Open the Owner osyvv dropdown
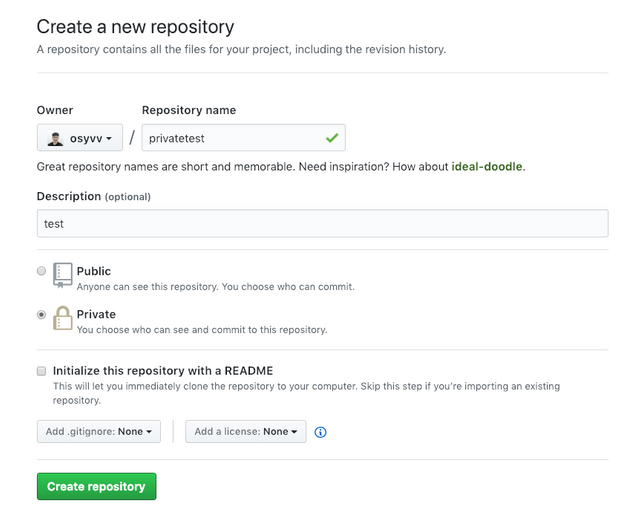 80,138
